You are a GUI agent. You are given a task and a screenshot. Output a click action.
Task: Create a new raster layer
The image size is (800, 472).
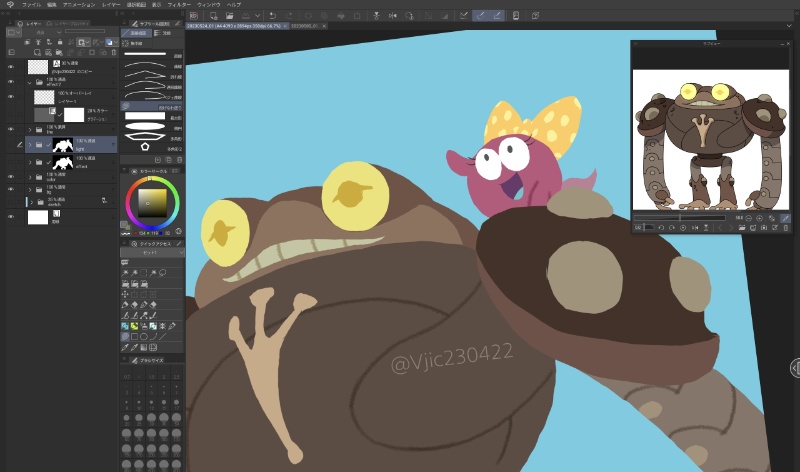[x=37, y=53]
